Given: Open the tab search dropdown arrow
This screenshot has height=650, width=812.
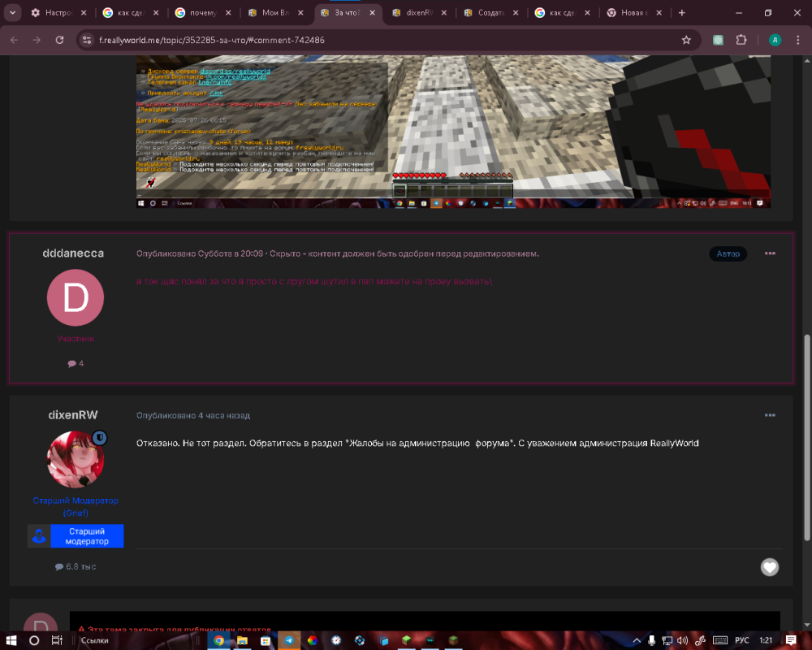Looking at the screenshot, I should pyautogui.click(x=12, y=13).
